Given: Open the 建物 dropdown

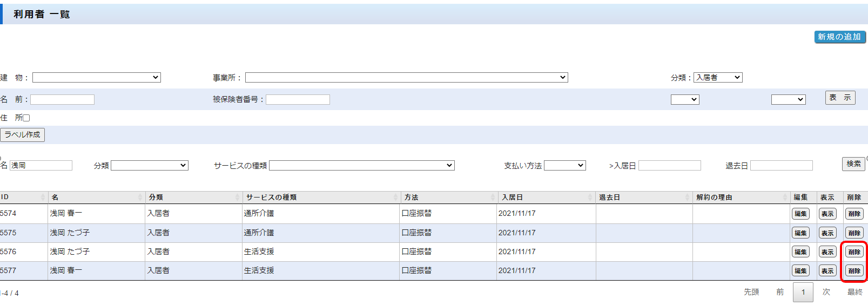Looking at the screenshot, I should [97, 78].
